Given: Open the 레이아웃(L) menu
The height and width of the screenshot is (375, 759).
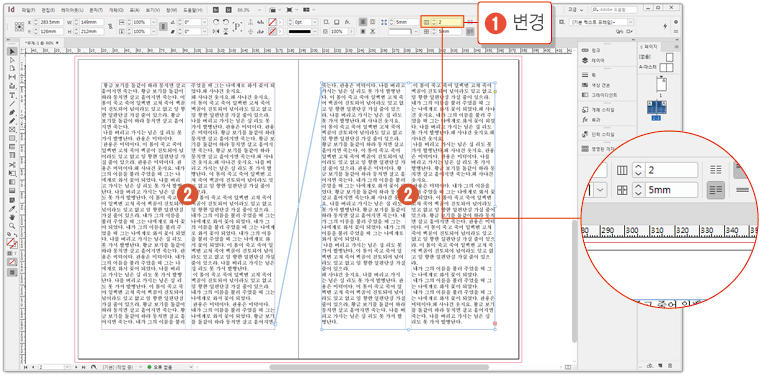Looking at the screenshot, I should click(x=72, y=10).
